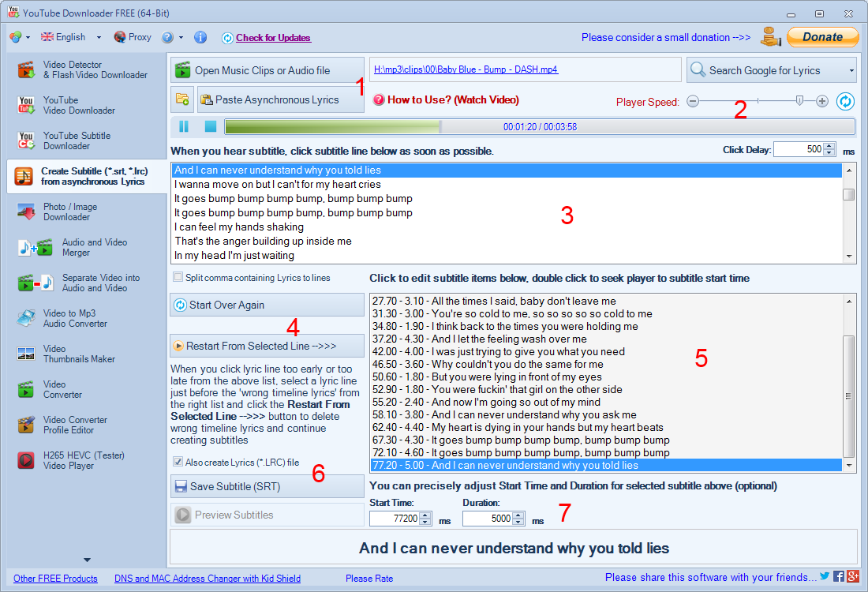Increase Start Time with up stepper
This screenshot has width=868, height=592.
[x=425, y=515]
